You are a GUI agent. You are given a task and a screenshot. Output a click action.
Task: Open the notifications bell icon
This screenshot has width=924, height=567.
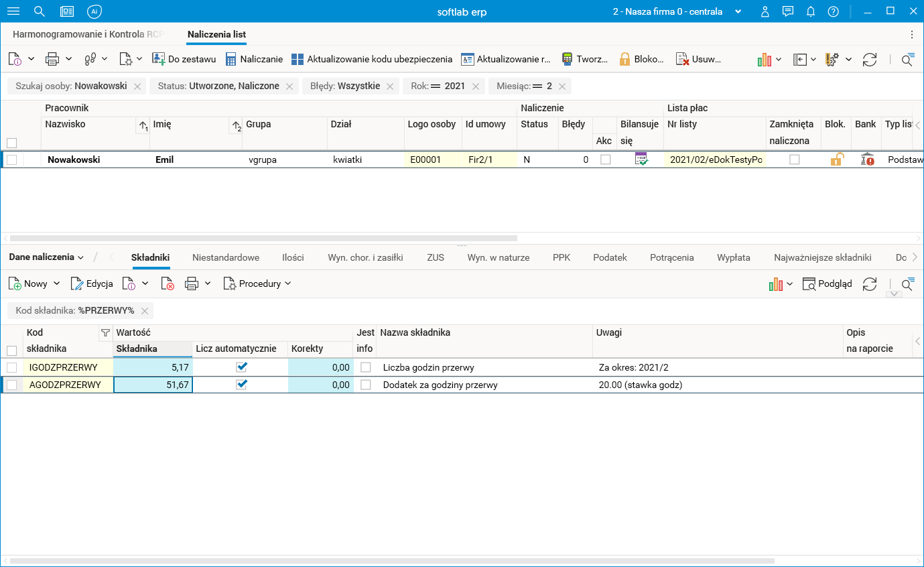pos(811,11)
